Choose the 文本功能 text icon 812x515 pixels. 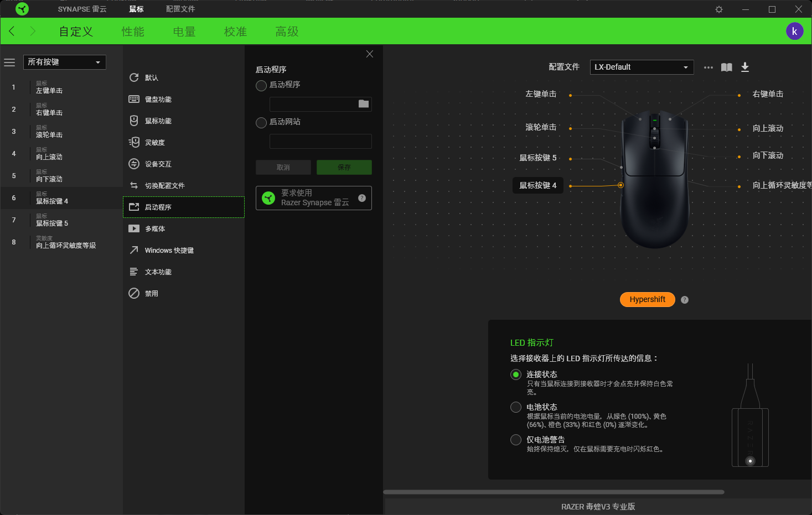134,272
